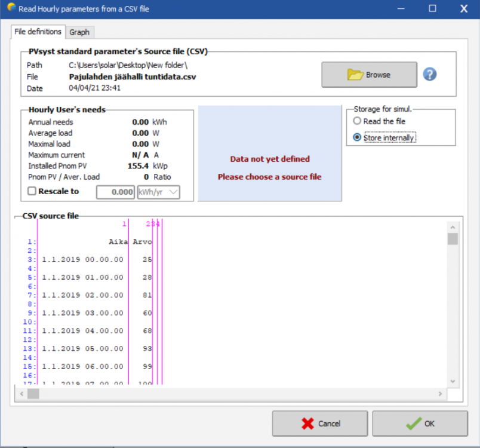Open the kWh/yr units dropdown
The height and width of the screenshot is (448, 480).
[x=158, y=192]
